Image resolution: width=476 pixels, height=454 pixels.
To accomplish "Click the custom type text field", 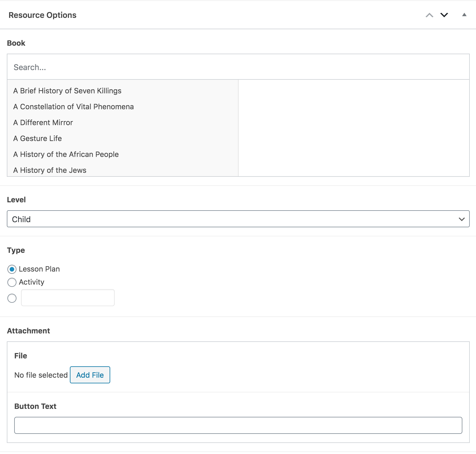I will [x=68, y=298].
